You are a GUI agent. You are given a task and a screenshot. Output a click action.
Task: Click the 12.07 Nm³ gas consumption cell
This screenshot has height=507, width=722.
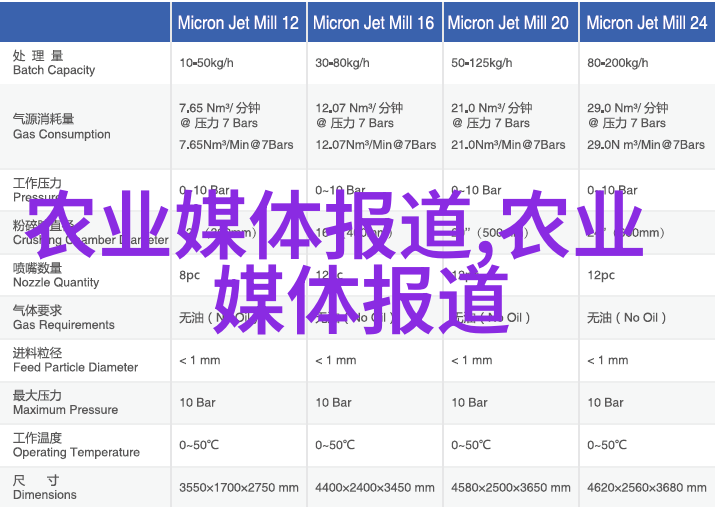pos(375,126)
